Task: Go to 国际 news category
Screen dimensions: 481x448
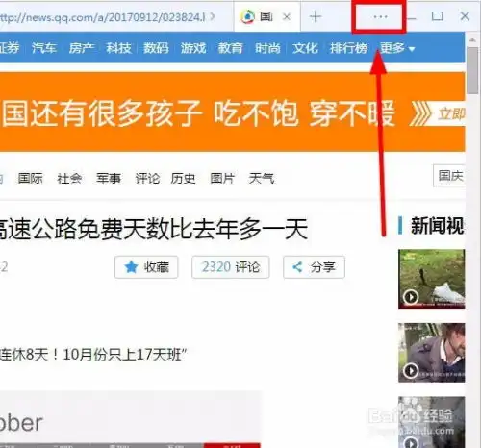Action: [x=31, y=178]
